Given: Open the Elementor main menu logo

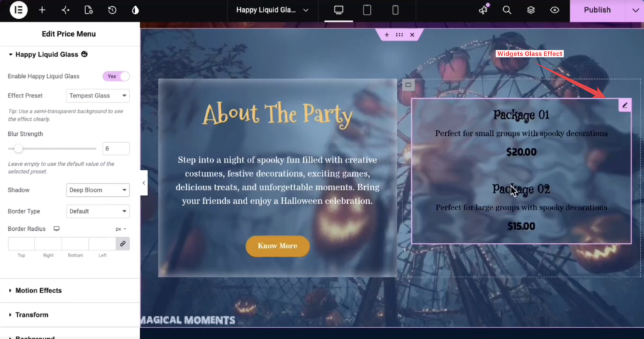Looking at the screenshot, I should pyautogui.click(x=18, y=10).
